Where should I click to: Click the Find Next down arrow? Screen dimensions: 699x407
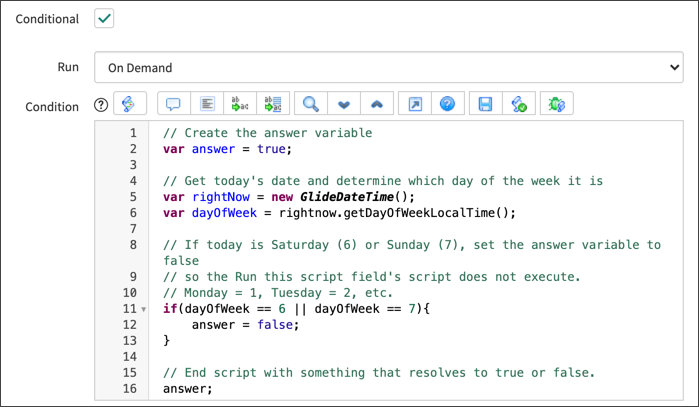[x=344, y=104]
